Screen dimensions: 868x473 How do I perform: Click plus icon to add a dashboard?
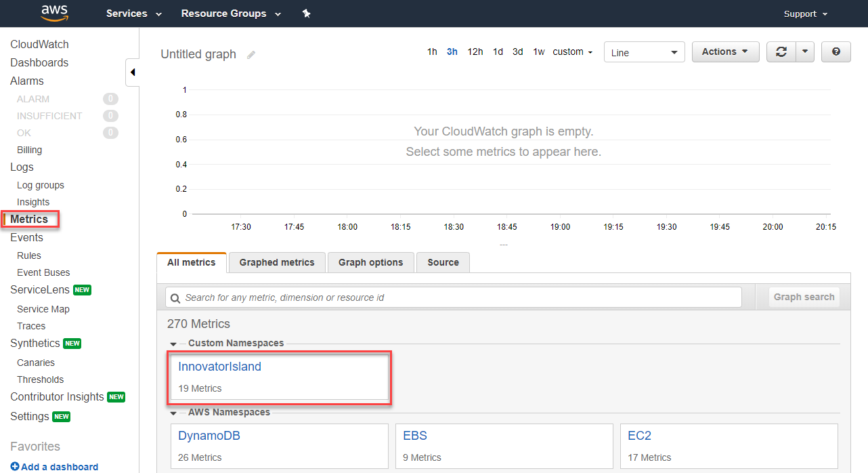point(15,467)
